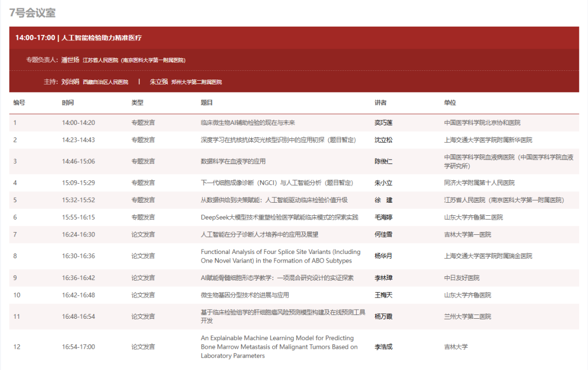Click the 题目 column header

coord(207,103)
